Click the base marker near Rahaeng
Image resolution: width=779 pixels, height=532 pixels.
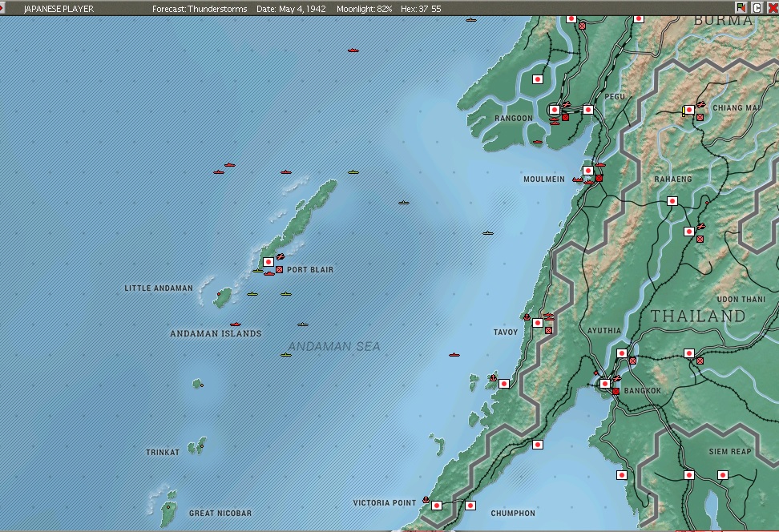click(x=672, y=200)
